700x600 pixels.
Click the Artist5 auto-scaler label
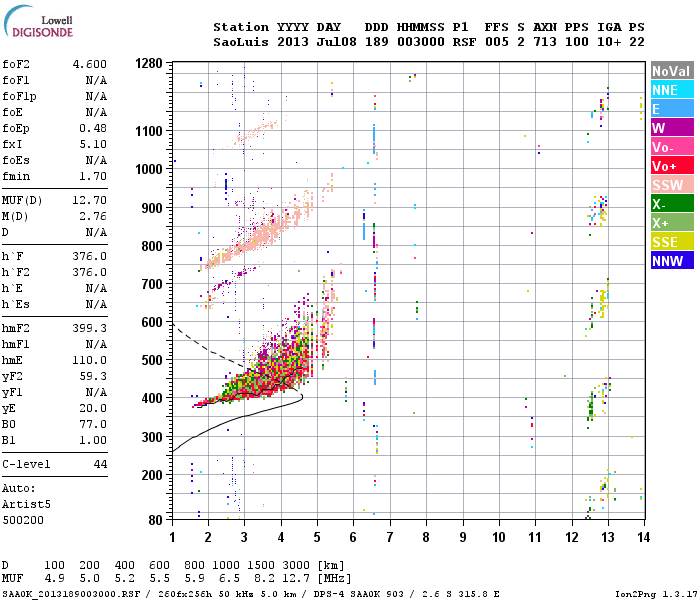tap(26, 504)
